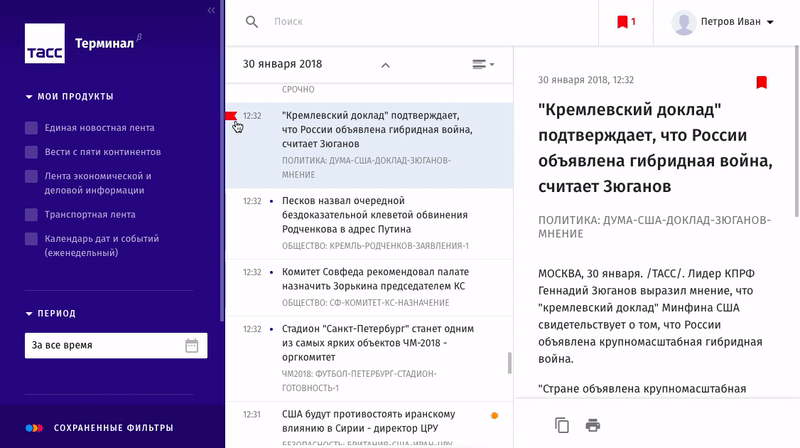Click tag ОБЩЕСТВО: КРЕМЛЬ-РОДЧЕНКОВ-ЗАЯВЛЕНИЯ-1
The height and width of the screenshot is (448, 800).
coord(376,246)
